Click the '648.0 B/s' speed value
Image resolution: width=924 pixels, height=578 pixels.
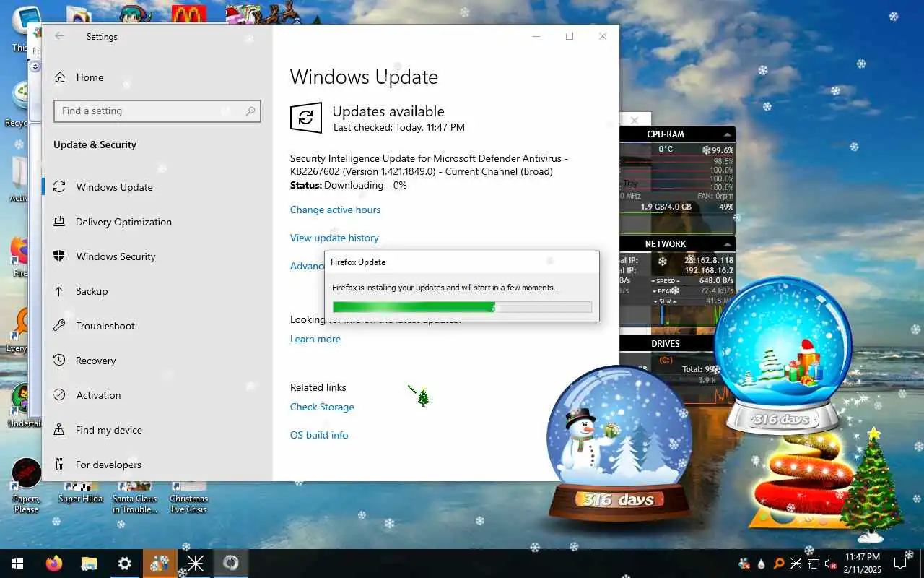click(716, 280)
